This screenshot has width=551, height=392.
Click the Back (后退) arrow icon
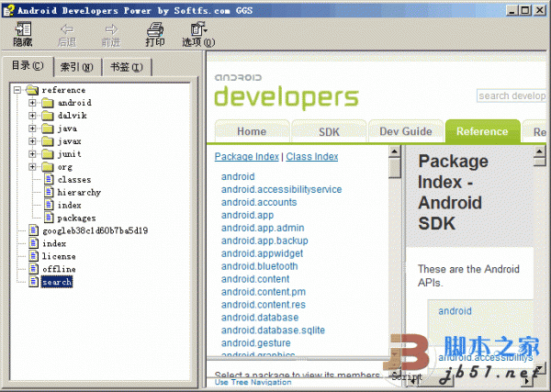pos(67,28)
